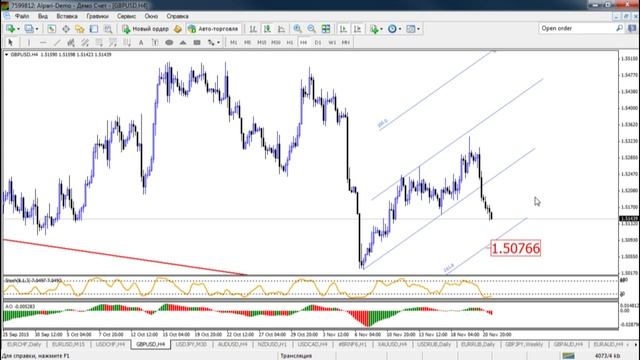Open the Strategy Tester icon
The image size is (640, 360).
tap(108, 29)
